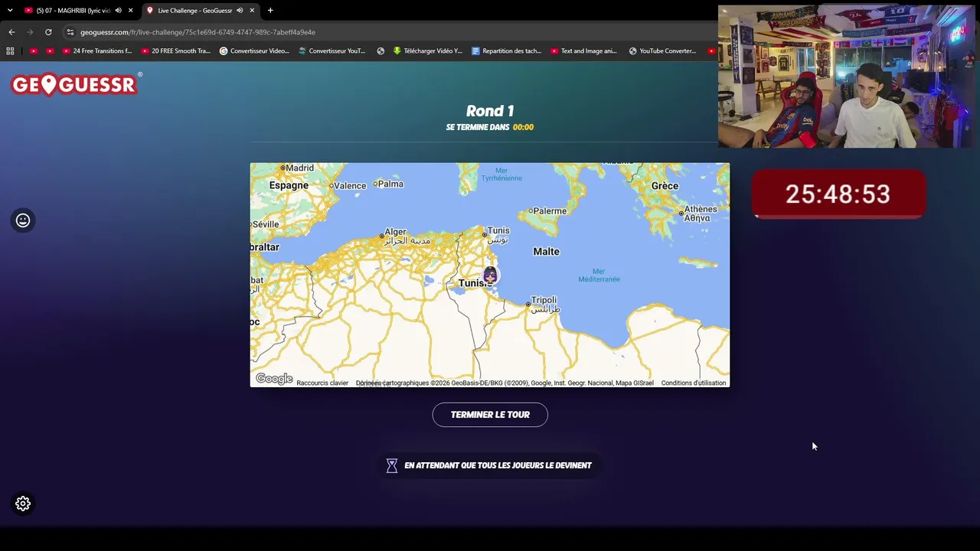Click the Palma label on the map
The height and width of the screenshot is (551, 980).
click(390, 184)
